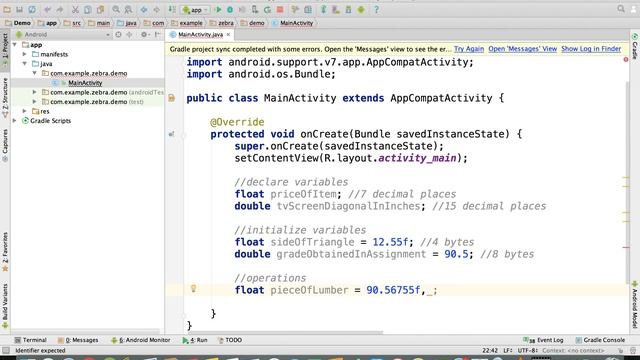Close the MainActivity.java tab
The height and width of the screenshot is (360, 640).
pos(229,35)
